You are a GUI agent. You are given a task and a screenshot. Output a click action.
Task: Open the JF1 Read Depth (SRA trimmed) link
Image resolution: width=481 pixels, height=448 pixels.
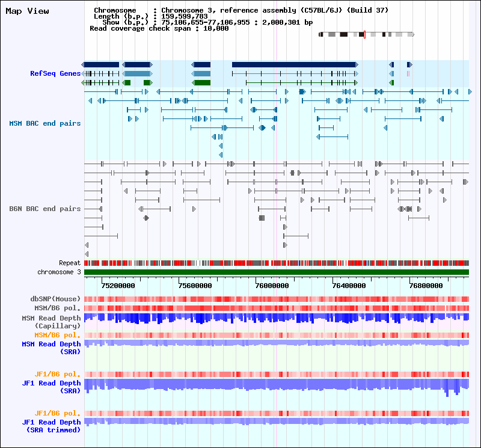tap(51, 426)
